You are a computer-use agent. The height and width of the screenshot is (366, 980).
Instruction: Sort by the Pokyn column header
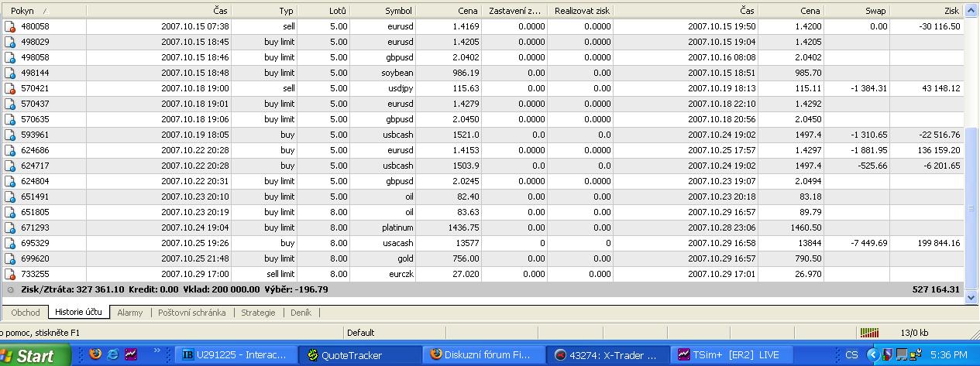point(43,11)
